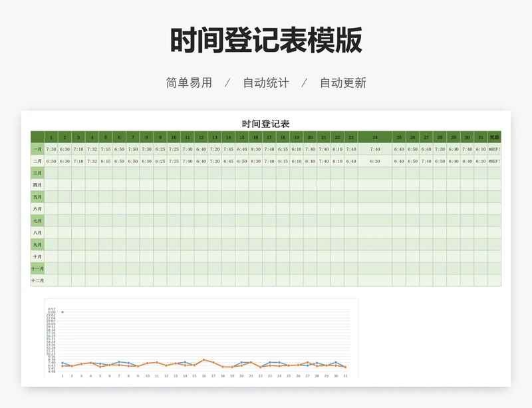Select the 九月 row label
The image size is (532, 408).
pyautogui.click(x=37, y=244)
